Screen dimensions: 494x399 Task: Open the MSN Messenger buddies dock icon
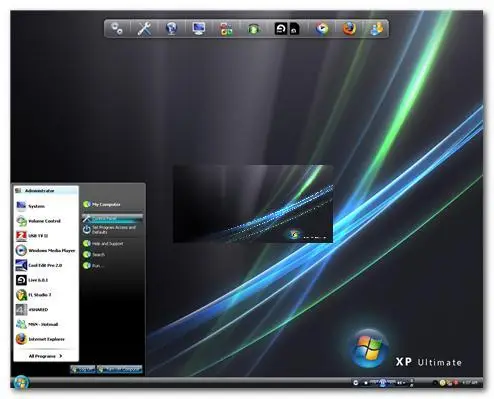(x=377, y=29)
